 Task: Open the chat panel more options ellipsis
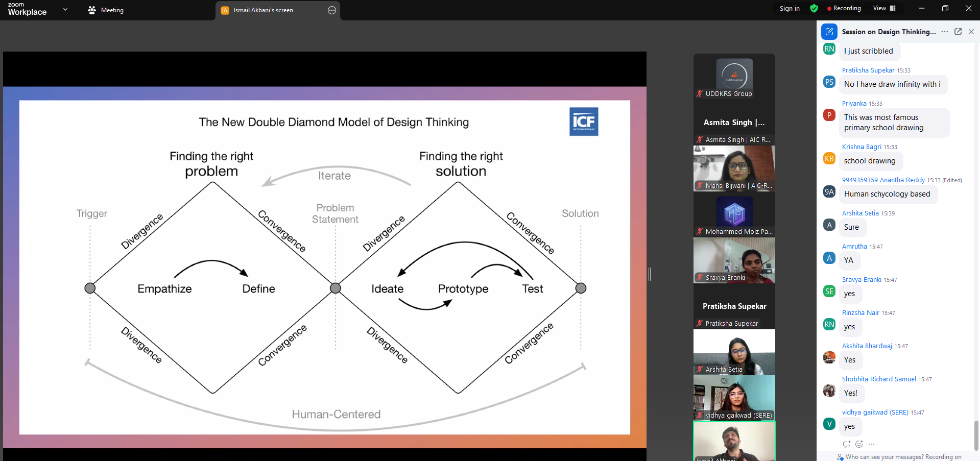click(945, 32)
